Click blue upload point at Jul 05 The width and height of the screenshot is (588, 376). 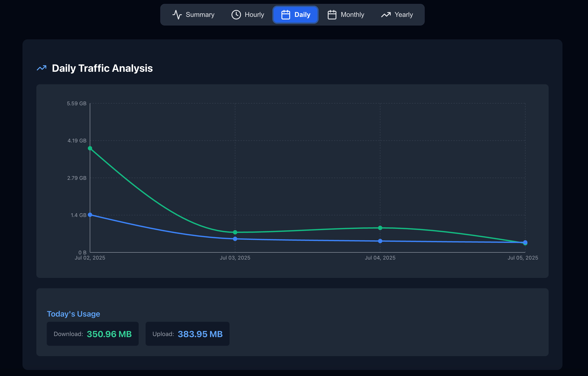point(525,242)
